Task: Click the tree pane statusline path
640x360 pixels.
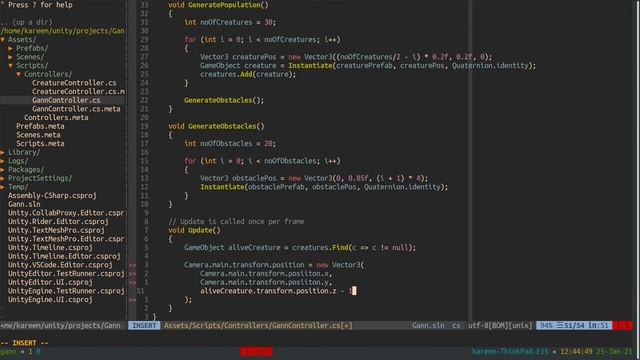Action: (60, 325)
